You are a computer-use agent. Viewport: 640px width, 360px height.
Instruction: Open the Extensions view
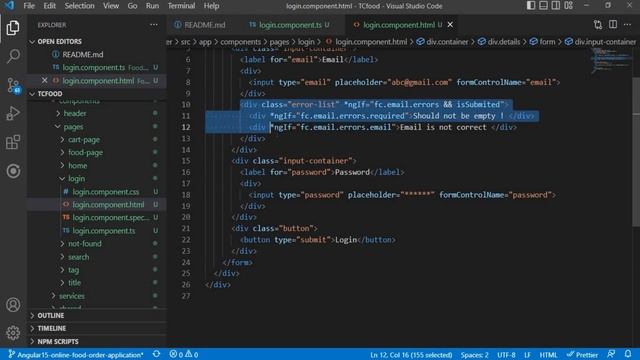coord(13,142)
